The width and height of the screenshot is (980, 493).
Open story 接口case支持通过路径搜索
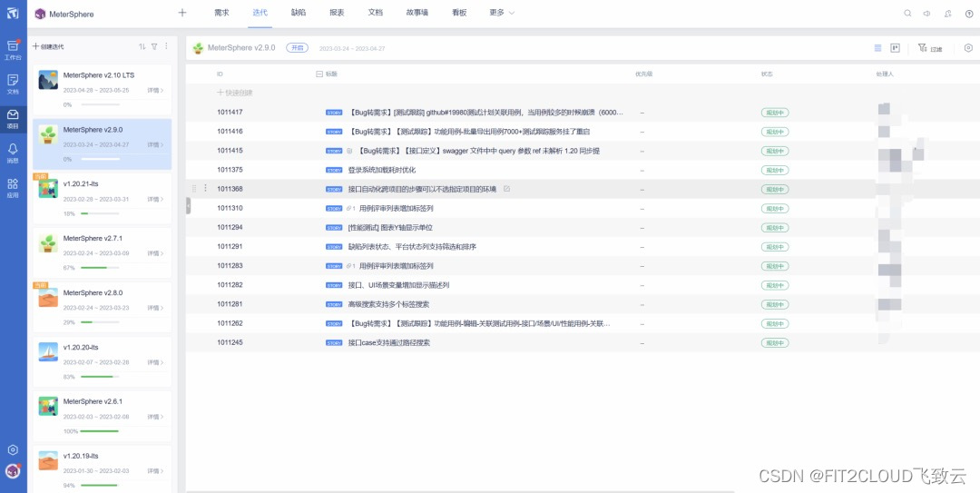388,343
